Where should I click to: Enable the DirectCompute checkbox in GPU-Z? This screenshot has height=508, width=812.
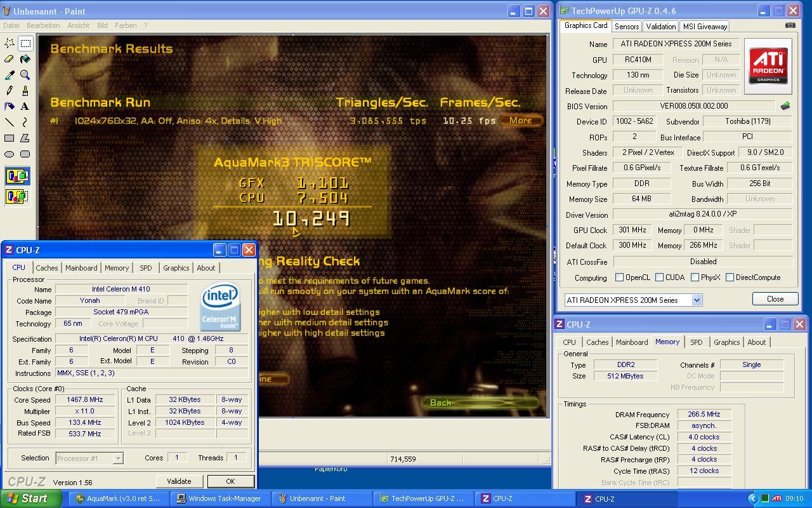[x=730, y=277]
